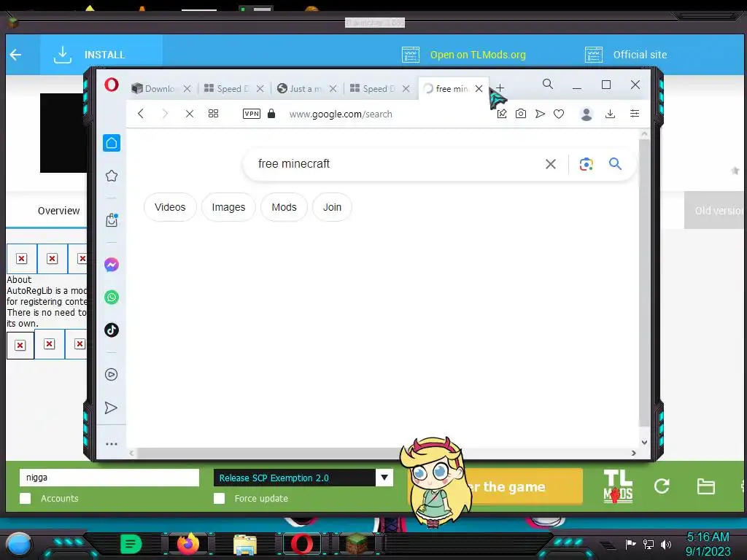Image resolution: width=747 pixels, height=560 pixels.
Task: Open the Easy Setup sliders icon
Action: (635, 113)
